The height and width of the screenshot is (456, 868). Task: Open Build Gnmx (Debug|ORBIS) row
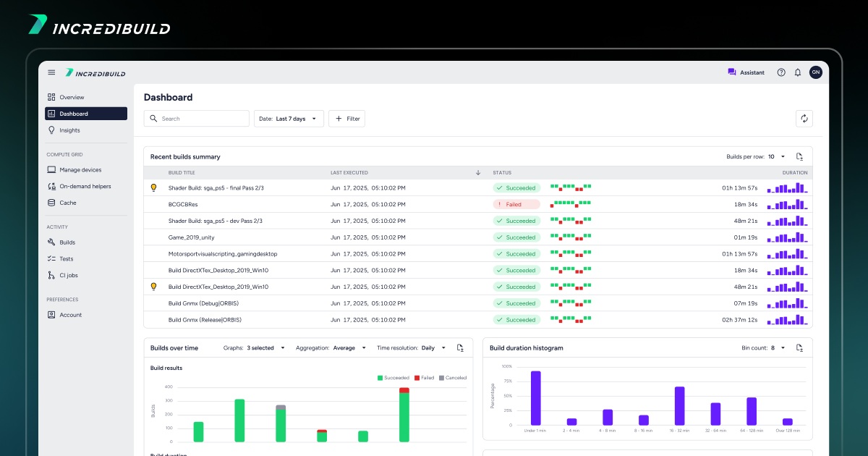point(478,303)
